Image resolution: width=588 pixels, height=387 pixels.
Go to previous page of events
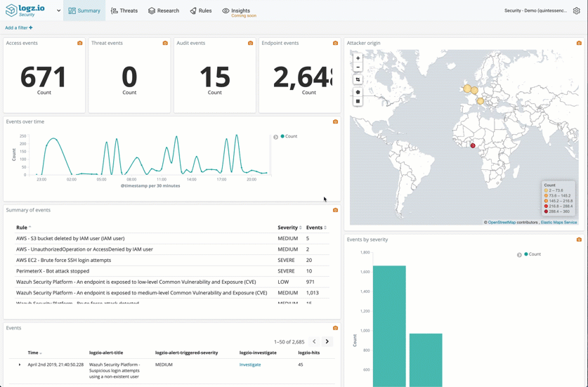314,341
